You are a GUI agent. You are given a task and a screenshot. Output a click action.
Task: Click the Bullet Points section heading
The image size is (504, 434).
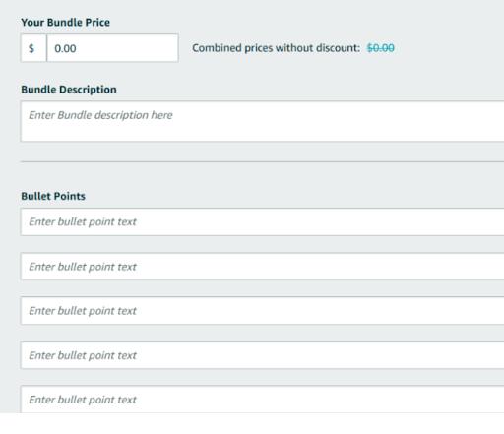(53, 196)
